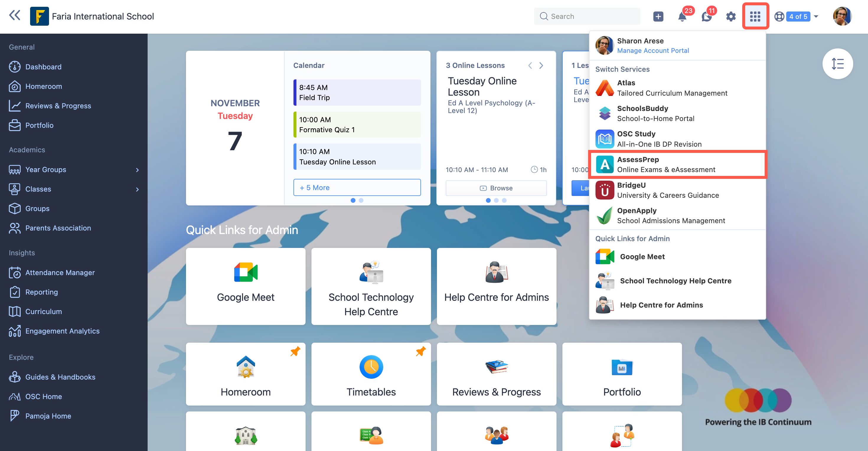The width and height of the screenshot is (868, 451).
Task: Switch to Atlas service
Action: tap(677, 88)
